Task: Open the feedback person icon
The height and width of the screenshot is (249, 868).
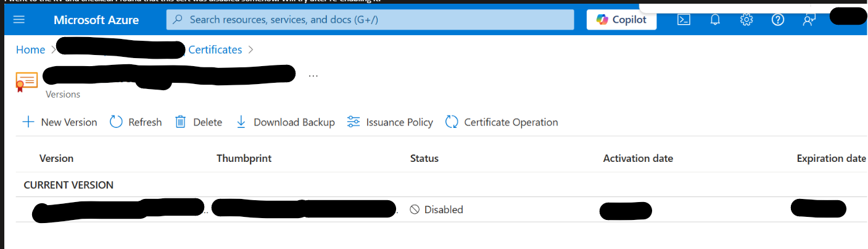Action: point(809,20)
